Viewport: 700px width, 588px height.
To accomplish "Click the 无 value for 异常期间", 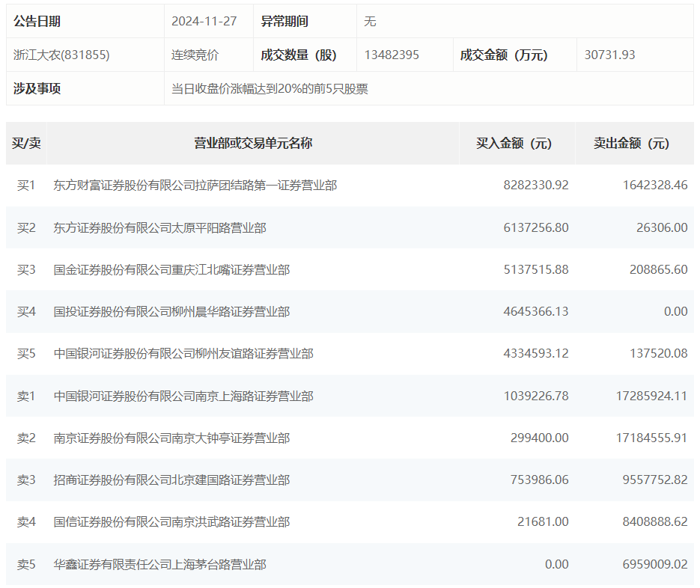I will point(370,22).
